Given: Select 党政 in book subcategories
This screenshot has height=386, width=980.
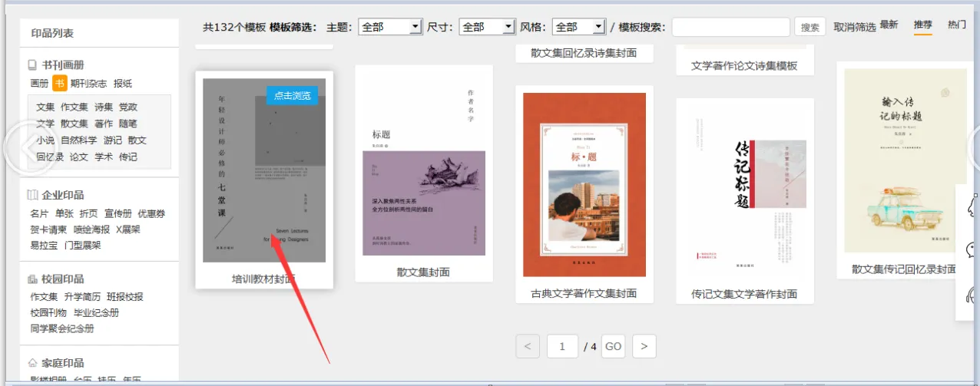Looking at the screenshot, I should click(128, 107).
